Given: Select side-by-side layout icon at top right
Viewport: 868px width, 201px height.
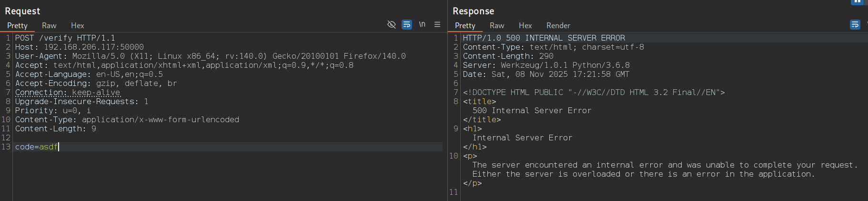Looking at the screenshot, I should click(857, 2).
